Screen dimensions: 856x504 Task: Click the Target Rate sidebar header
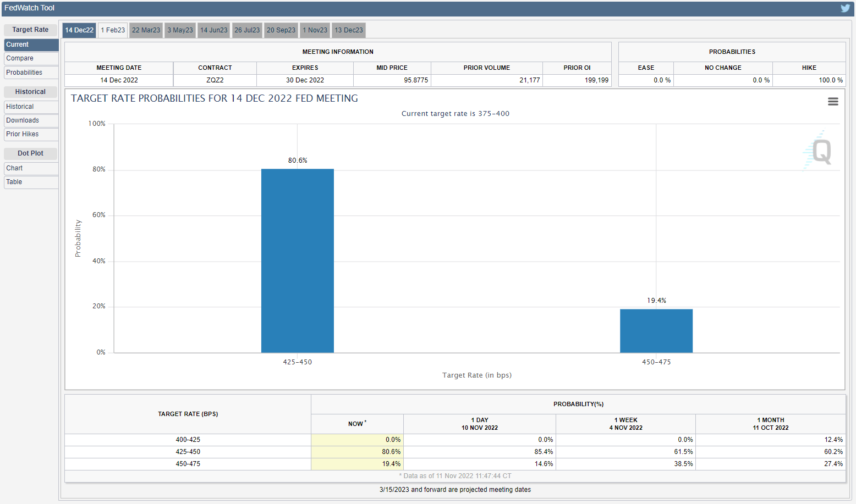point(30,30)
